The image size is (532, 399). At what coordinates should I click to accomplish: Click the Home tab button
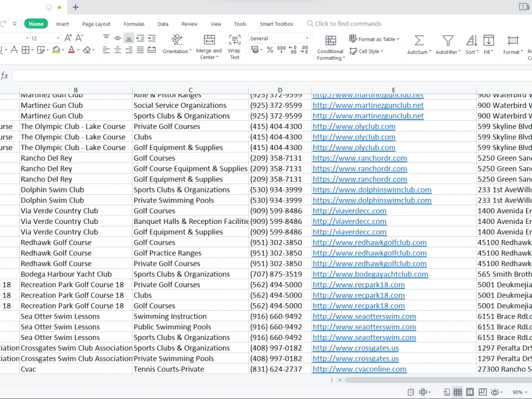(x=36, y=24)
